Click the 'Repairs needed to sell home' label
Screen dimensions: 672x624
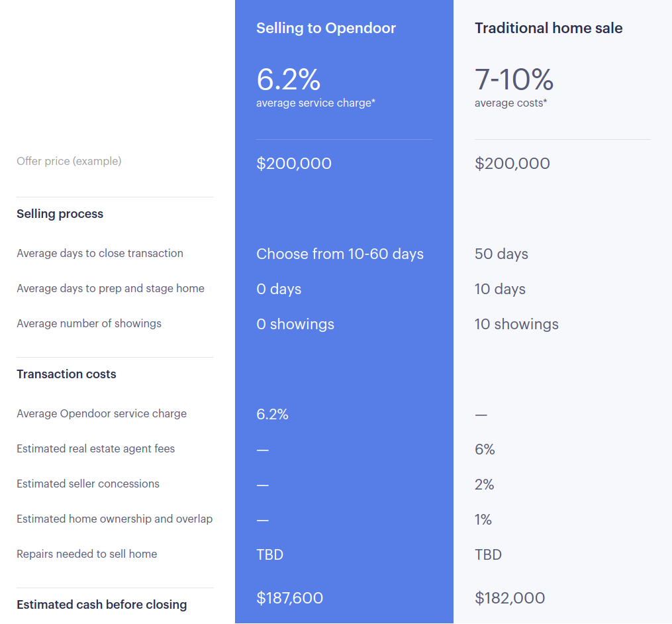(x=87, y=554)
